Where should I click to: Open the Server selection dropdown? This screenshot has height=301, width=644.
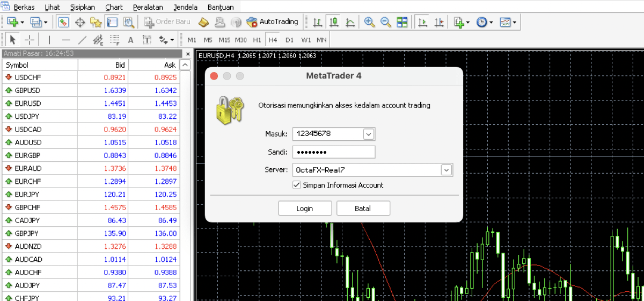[x=446, y=170]
